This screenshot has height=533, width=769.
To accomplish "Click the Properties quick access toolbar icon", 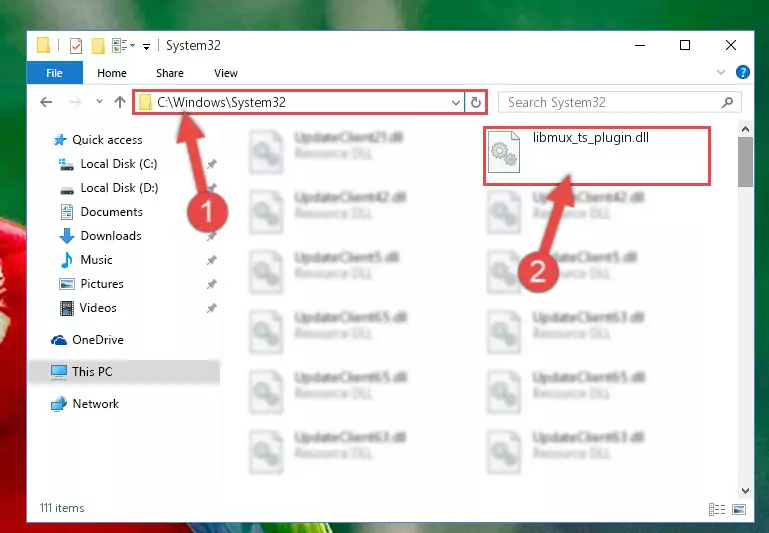I will click(x=76, y=46).
